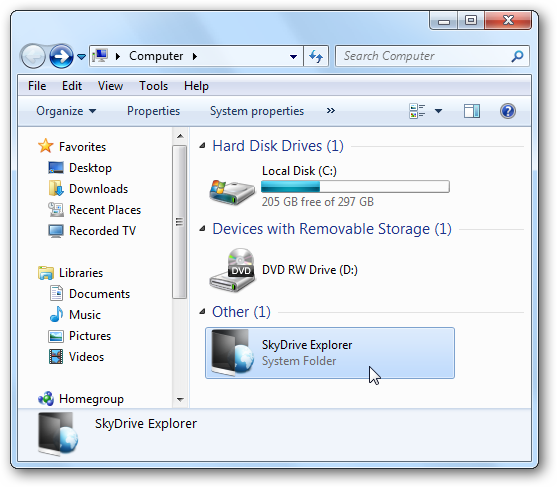
Task: Click the Pictures library icon
Action: [x=56, y=336]
